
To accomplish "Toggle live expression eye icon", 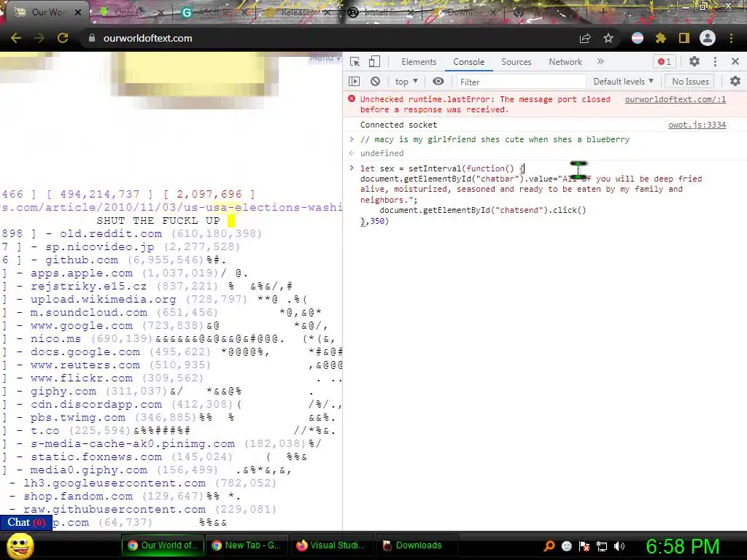I will [x=438, y=82].
